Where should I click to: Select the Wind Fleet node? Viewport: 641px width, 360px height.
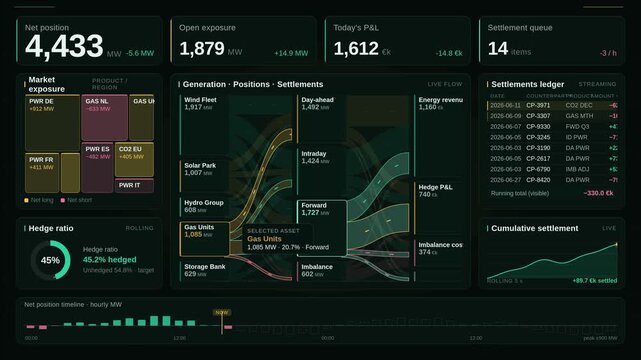(x=204, y=124)
